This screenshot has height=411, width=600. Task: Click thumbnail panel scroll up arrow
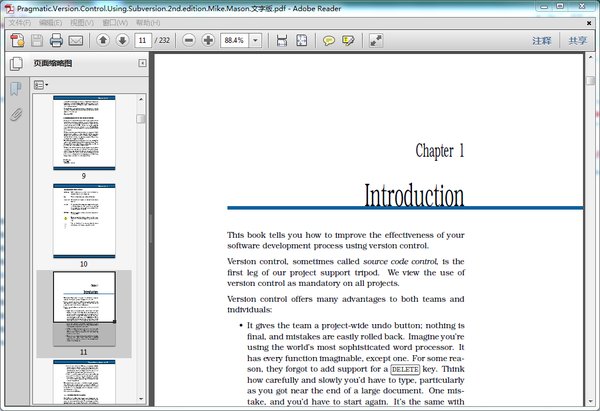pyautogui.click(x=141, y=99)
